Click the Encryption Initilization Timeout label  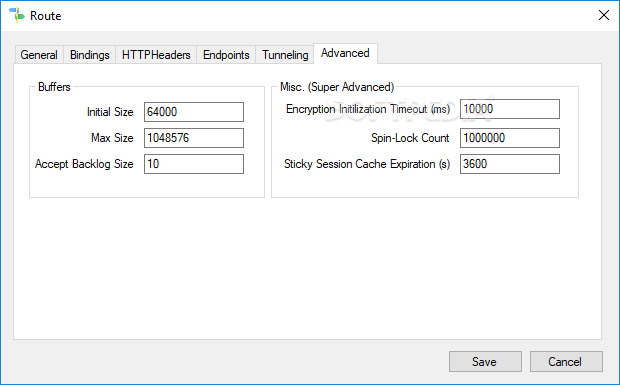pos(368,109)
